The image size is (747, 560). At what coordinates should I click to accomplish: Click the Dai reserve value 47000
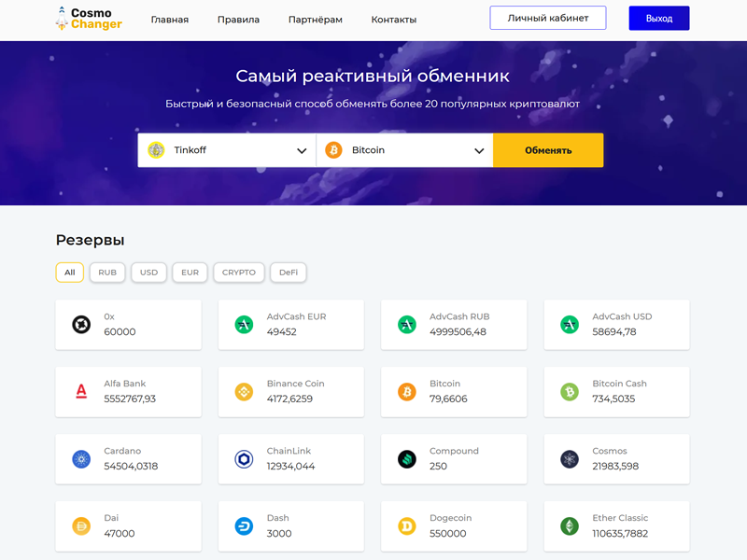[120, 534]
